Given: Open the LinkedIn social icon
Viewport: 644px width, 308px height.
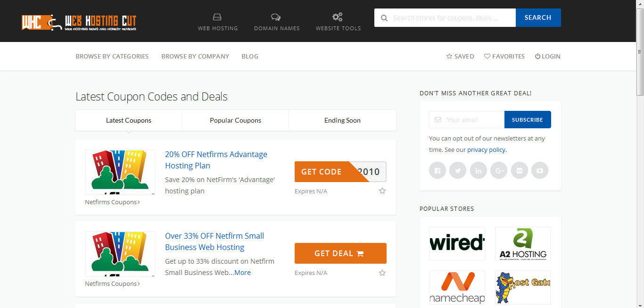Looking at the screenshot, I should (x=478, y=170).
